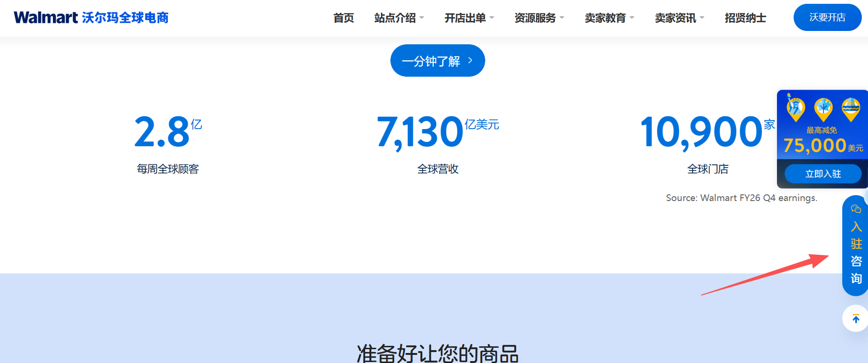Click the 我要开店 button
Viewport: 868px width, 363px height.
[x=827, y=17]
